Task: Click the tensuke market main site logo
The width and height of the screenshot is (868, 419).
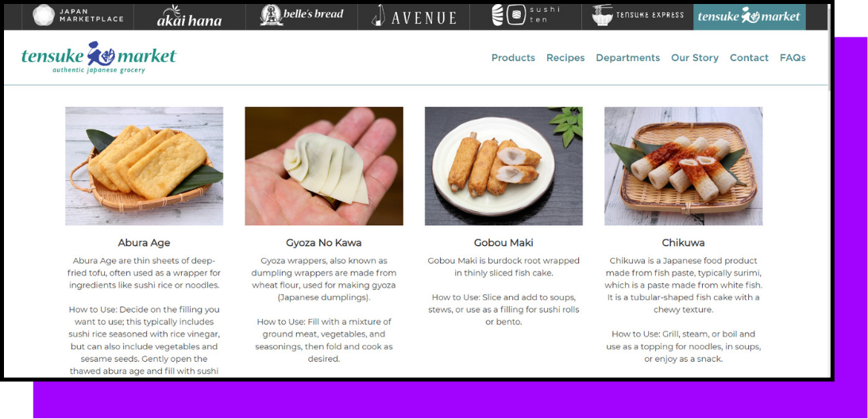Action: [98, 58]
